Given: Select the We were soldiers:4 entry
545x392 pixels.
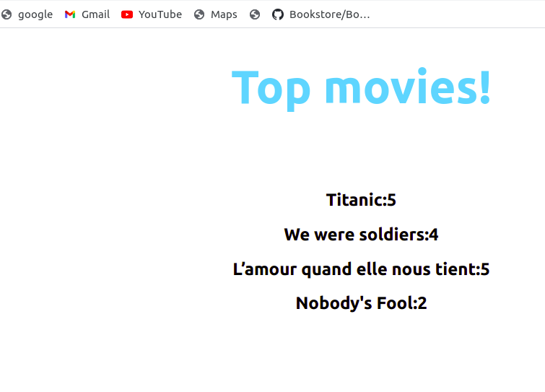Looking at the screenshot, I should 361,235.
